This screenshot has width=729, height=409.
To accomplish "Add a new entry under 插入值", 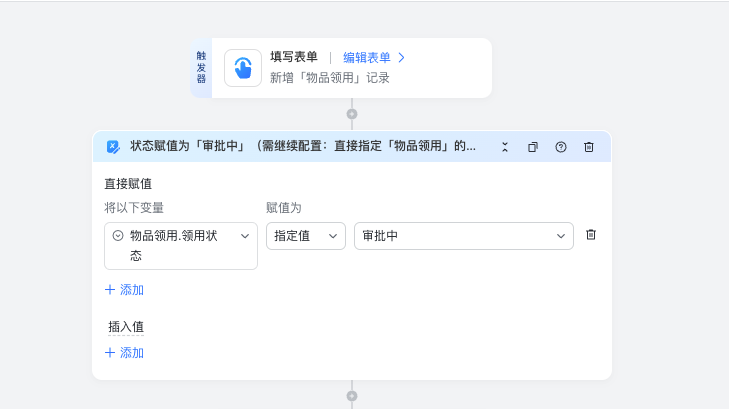I will pos(124,353).
